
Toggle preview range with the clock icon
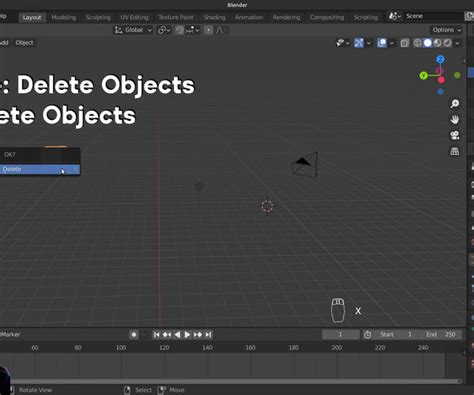click(x=368, y=334)
